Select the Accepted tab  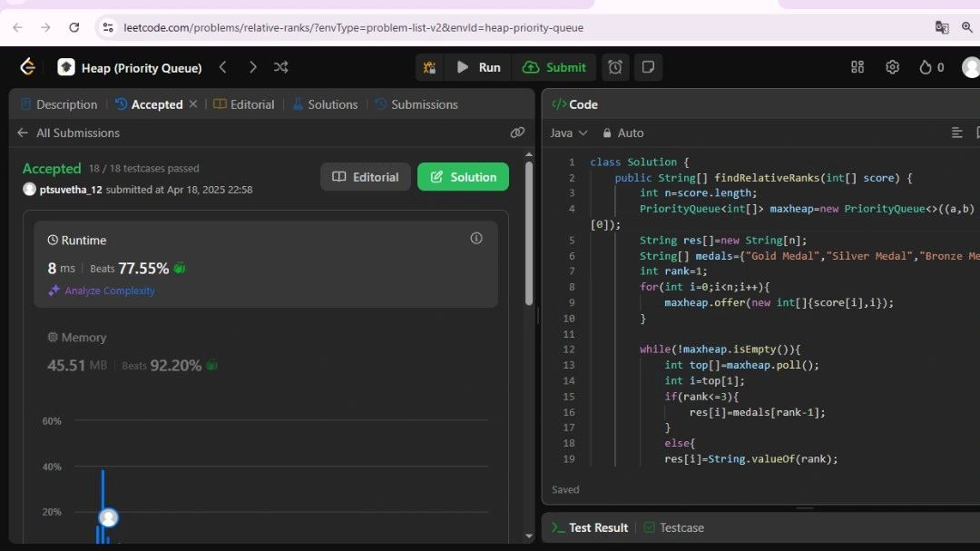pyautogui.click(x=150, y=104)
